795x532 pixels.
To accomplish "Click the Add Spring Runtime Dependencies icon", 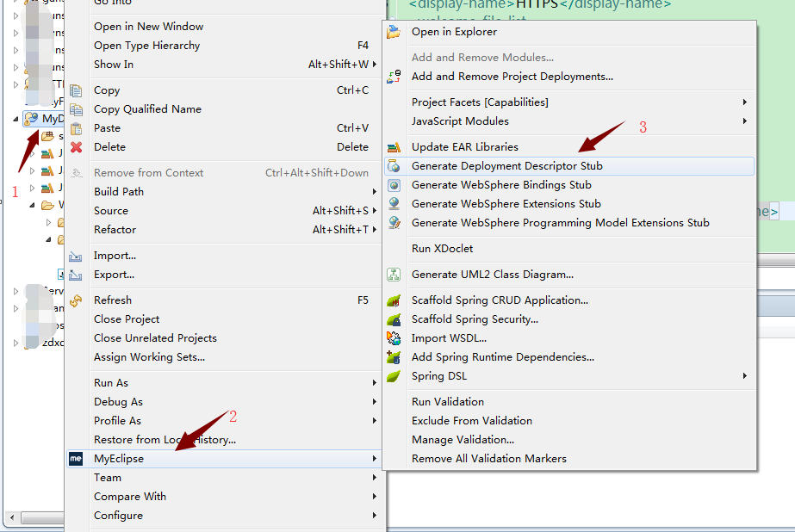I will pyautogui.click(x=394, y=357).
